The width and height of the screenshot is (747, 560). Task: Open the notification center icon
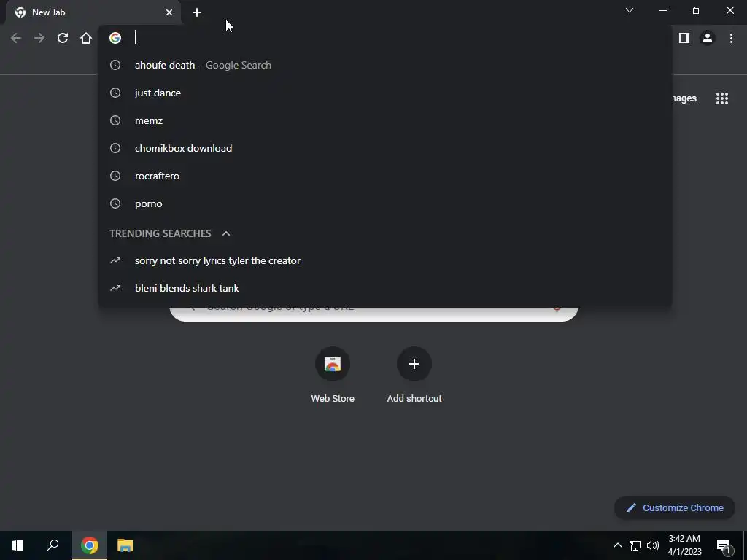(x=724, y=545)
